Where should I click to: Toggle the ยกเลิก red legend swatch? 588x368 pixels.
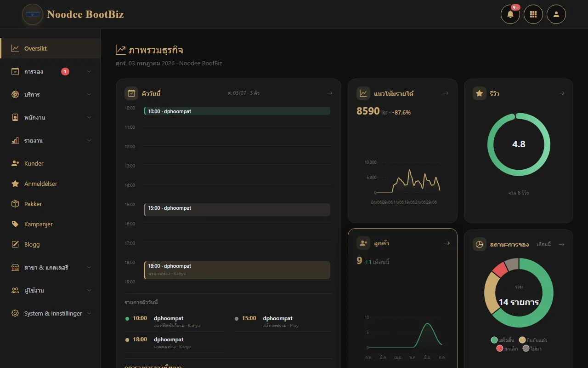coord(500,348)
